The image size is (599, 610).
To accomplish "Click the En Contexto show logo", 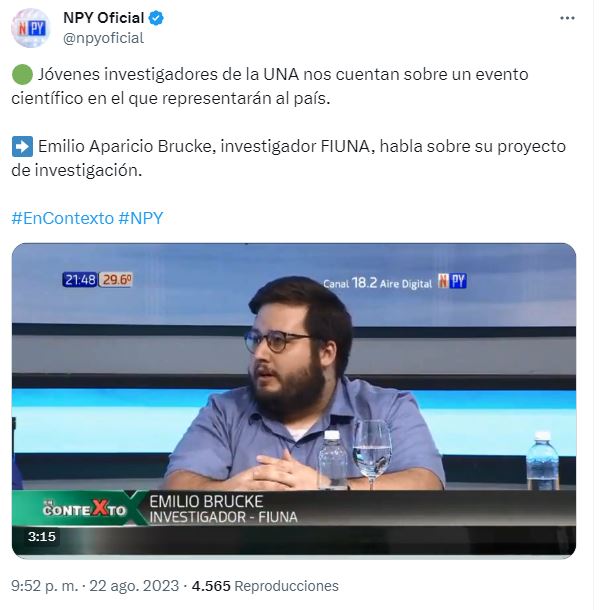I will [x=84, y=509].
